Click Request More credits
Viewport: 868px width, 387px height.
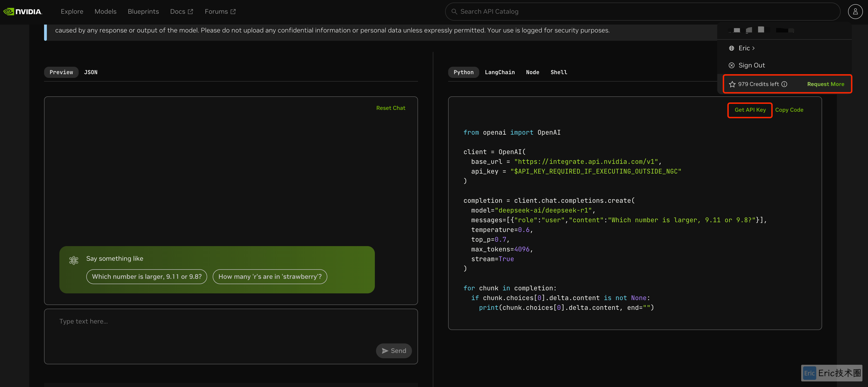825,84
